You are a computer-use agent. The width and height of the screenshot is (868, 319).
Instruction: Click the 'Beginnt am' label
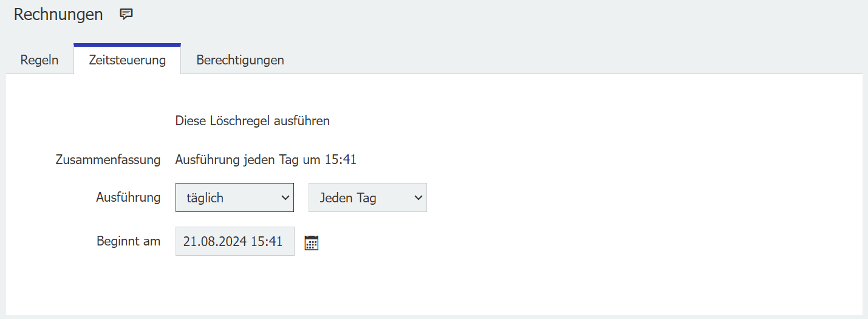click(128, 241)
